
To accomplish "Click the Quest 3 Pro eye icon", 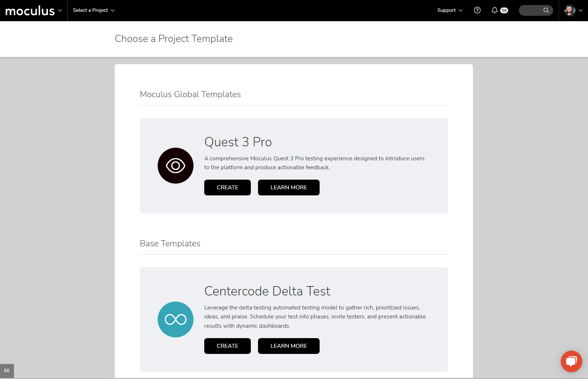I will (176, 166).
